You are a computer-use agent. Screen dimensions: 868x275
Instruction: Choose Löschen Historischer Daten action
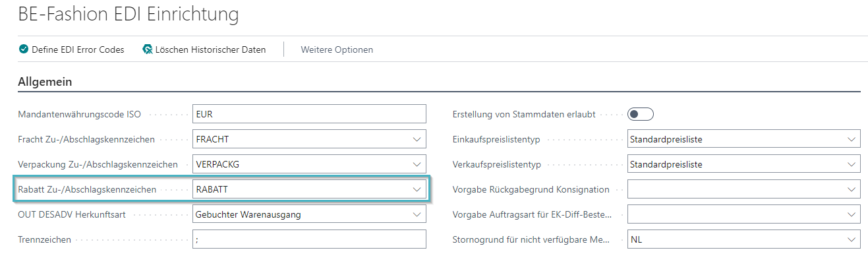tap(204, 49)
